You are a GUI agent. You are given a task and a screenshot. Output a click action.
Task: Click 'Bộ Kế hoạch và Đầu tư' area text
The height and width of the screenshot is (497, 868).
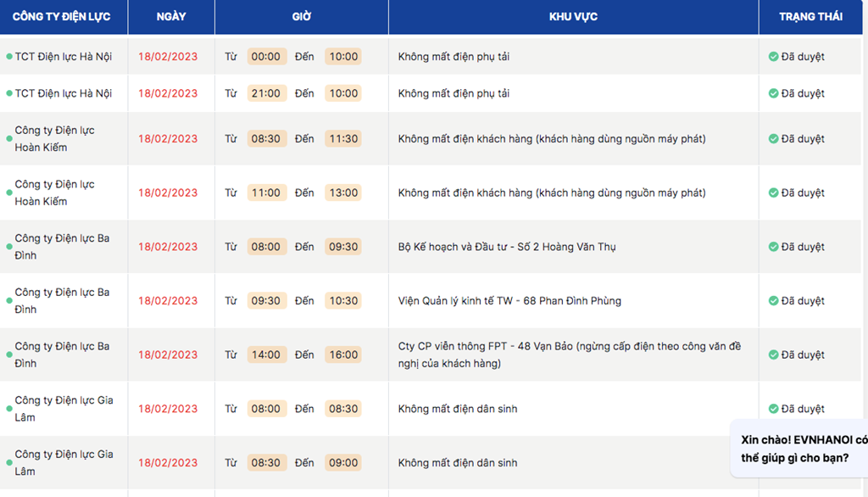(x=507, y=247)
